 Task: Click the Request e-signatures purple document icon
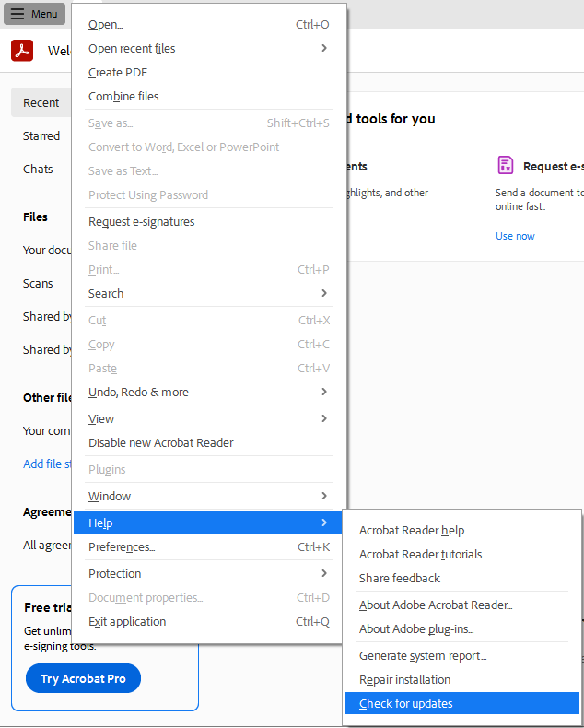coord(505,165)
